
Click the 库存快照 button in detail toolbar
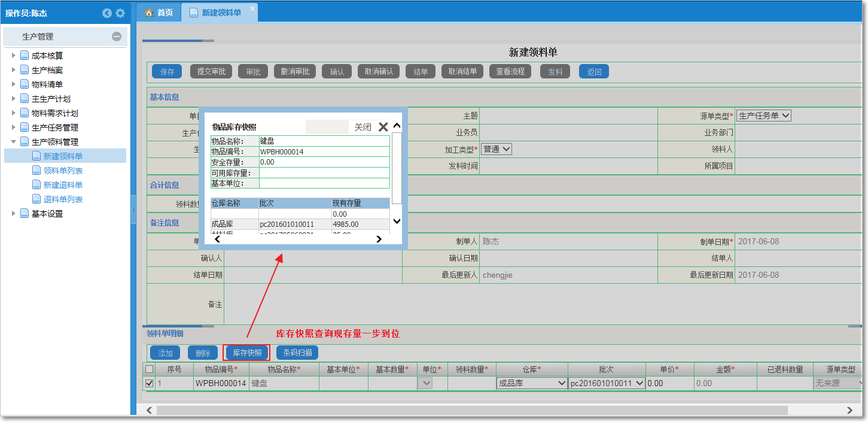(x=248, y=352)
